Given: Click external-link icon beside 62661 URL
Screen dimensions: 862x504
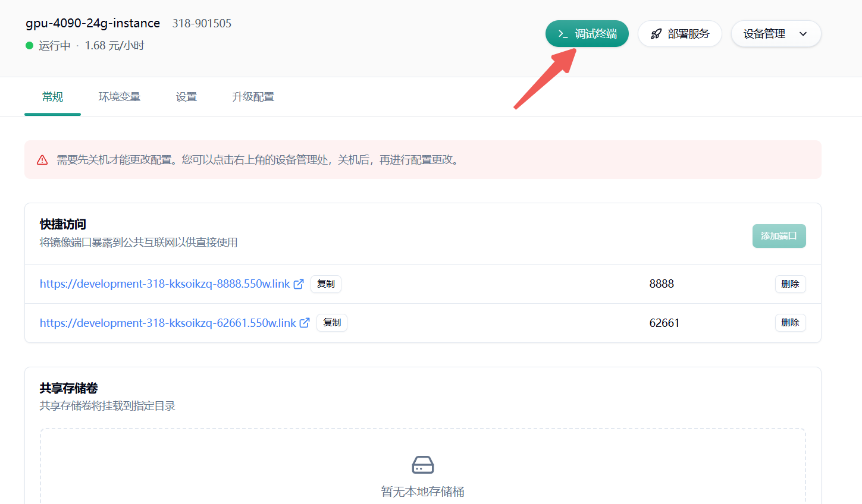Looking at the screenshot, I should click(305, 323).
